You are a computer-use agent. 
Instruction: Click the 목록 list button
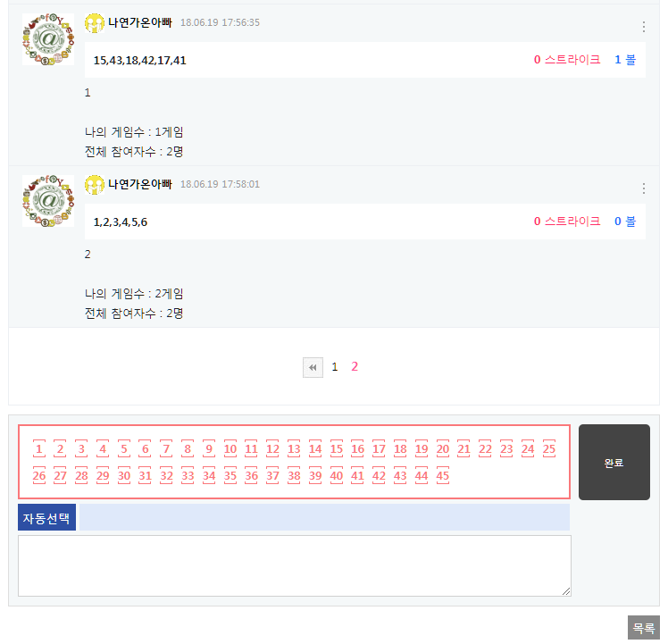click(x=643, y=628)
